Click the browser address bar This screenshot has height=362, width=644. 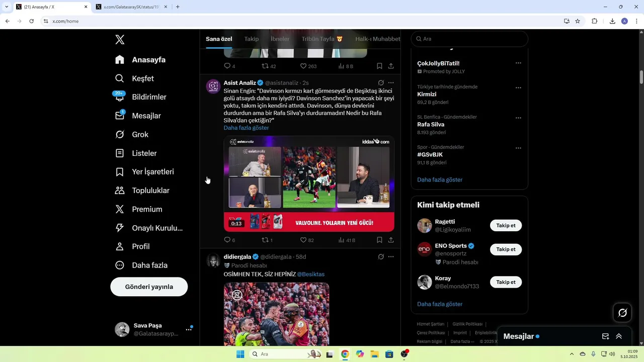pos(302,21)
